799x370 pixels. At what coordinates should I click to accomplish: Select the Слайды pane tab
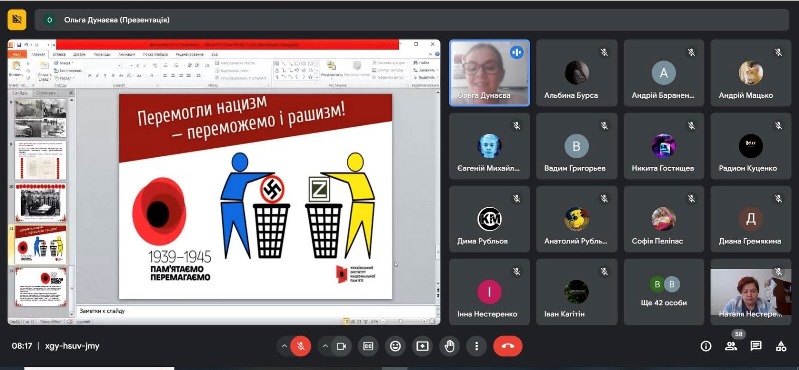pyautogui.click(x=20, y=93)
